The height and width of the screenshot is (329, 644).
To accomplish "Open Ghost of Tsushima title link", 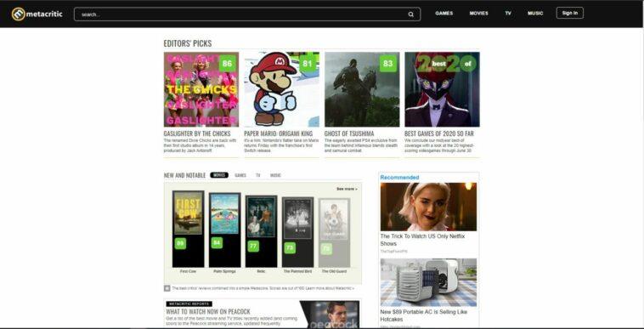I will pos(349,133).
